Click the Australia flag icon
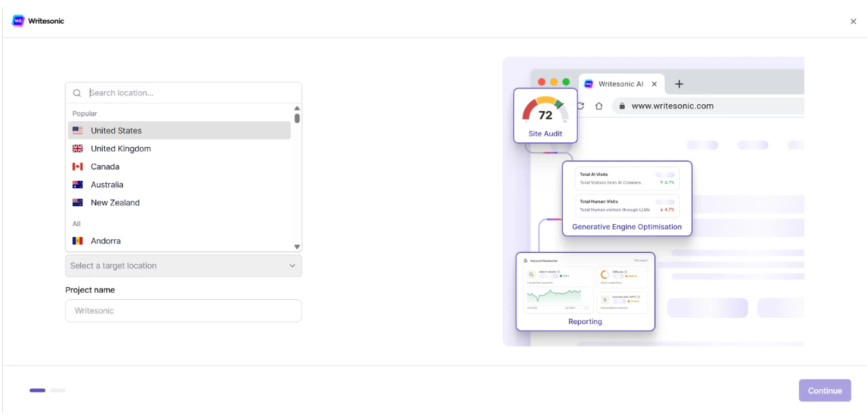Image resolution: width=868 pixels, height=420 pixels. pos(78,185)
